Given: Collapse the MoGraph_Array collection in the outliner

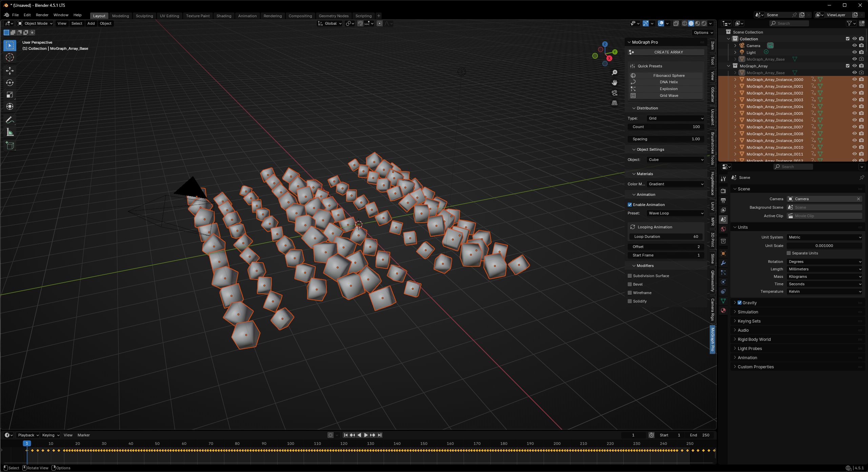Looking at the screenshot, I should 729,66.
